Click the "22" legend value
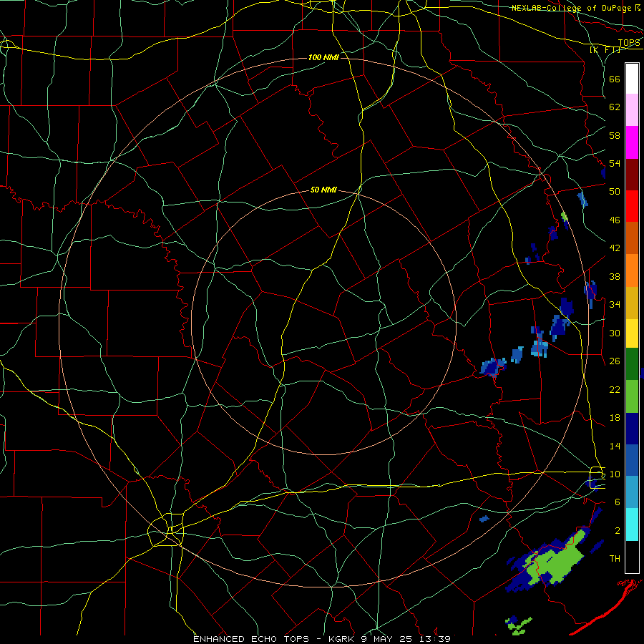 pos(615,389)
